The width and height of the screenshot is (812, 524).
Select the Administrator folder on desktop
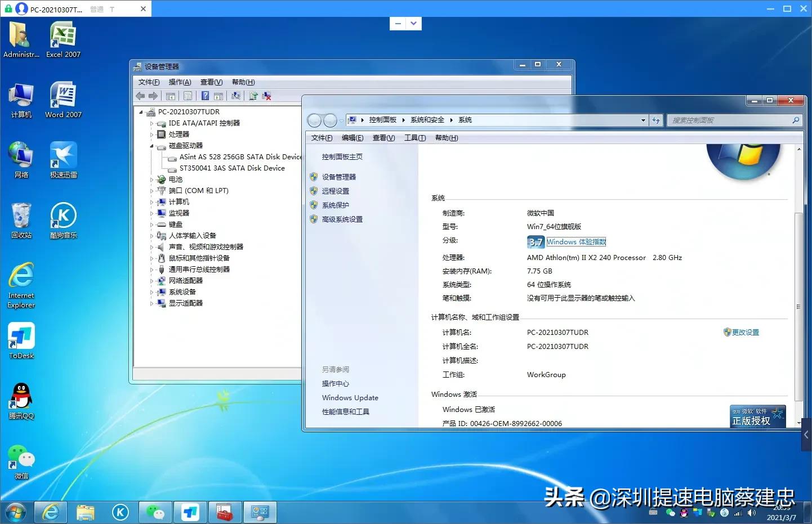point(21,39)
